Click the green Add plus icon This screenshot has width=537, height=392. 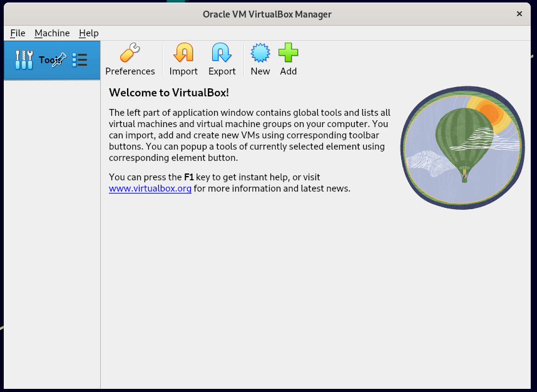coord(288,53)
